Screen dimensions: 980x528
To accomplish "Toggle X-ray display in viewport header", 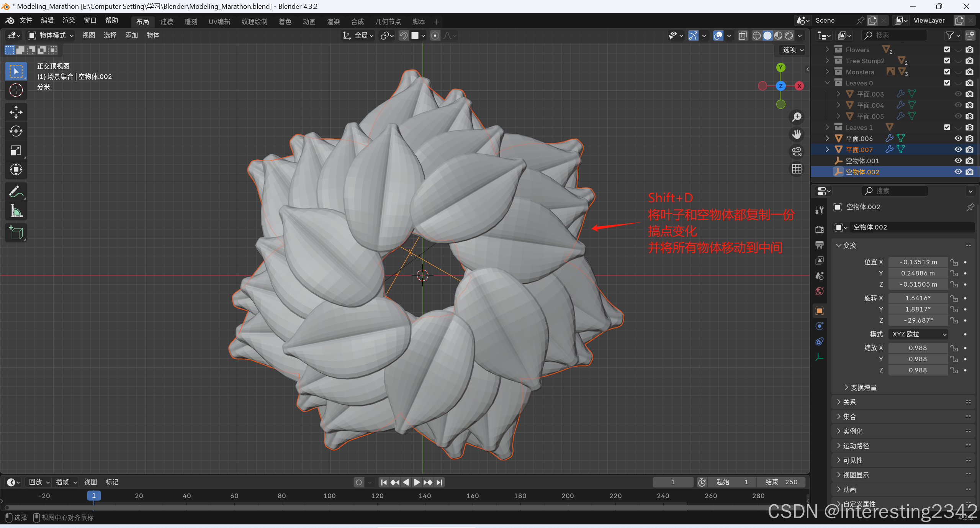I will pyautogui.click(x=743, y=36).
